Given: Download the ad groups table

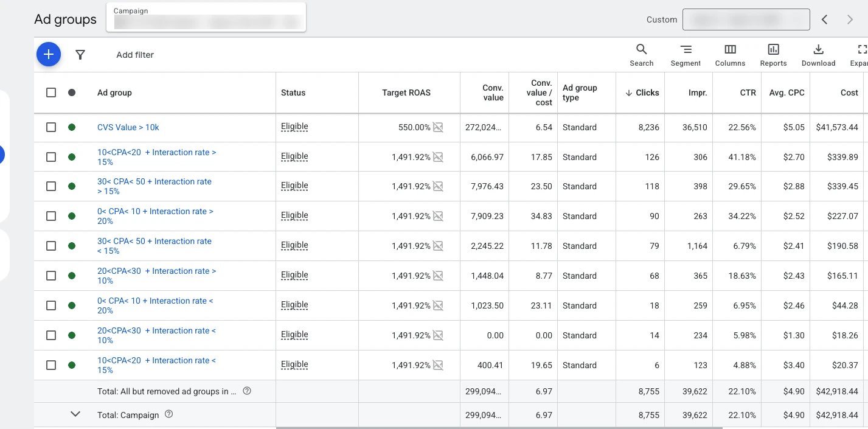Looking at the screenshot, I should (x=818, y=55).
